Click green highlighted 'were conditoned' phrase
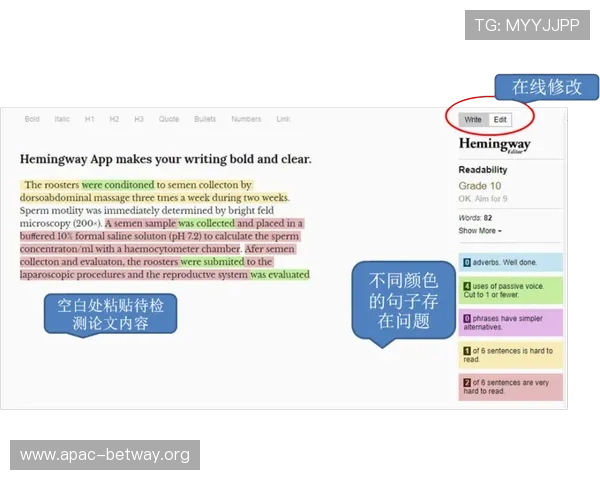600x480 pixels. [118, 185]
